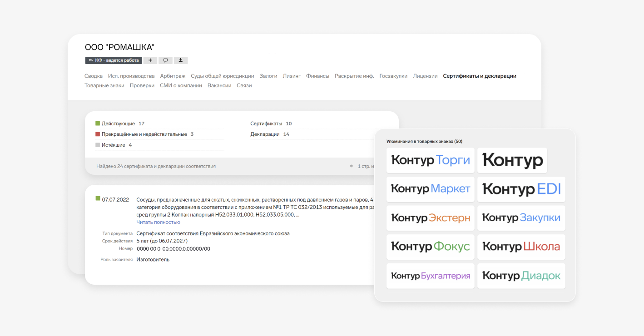The width and height of the screenshot is (644, 336).
Task: Click the 'КФ - ведется работа' status button
Action: tap(114, 60)
